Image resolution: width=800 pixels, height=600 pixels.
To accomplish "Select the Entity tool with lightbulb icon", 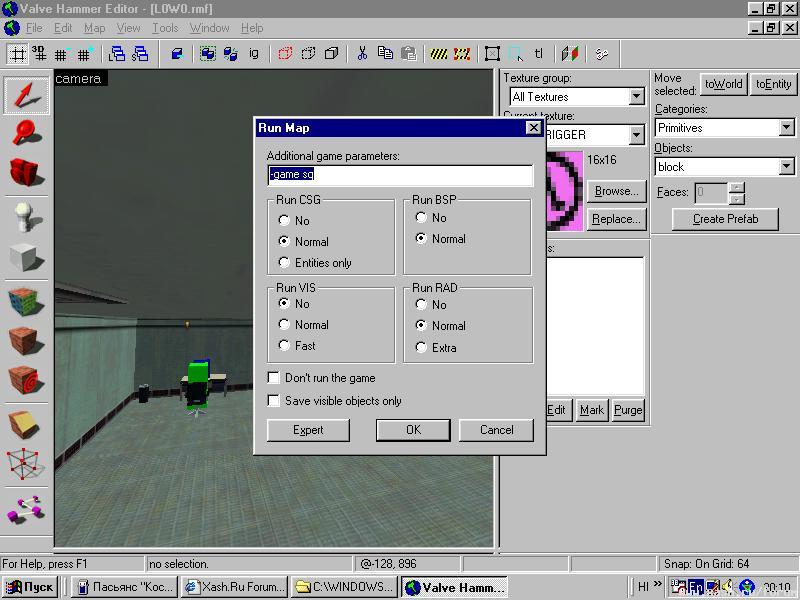I will (x=27, y=216).
